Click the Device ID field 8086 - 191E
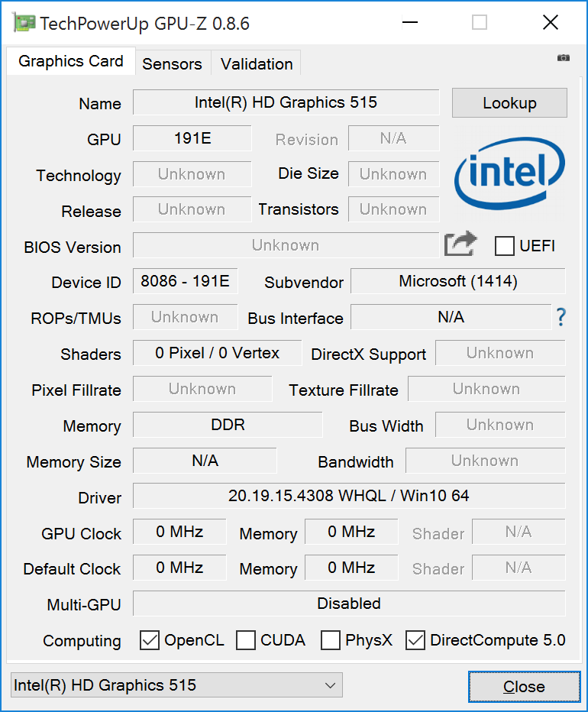Viewport: 588px width, 712px height. (x=186, y=281)
